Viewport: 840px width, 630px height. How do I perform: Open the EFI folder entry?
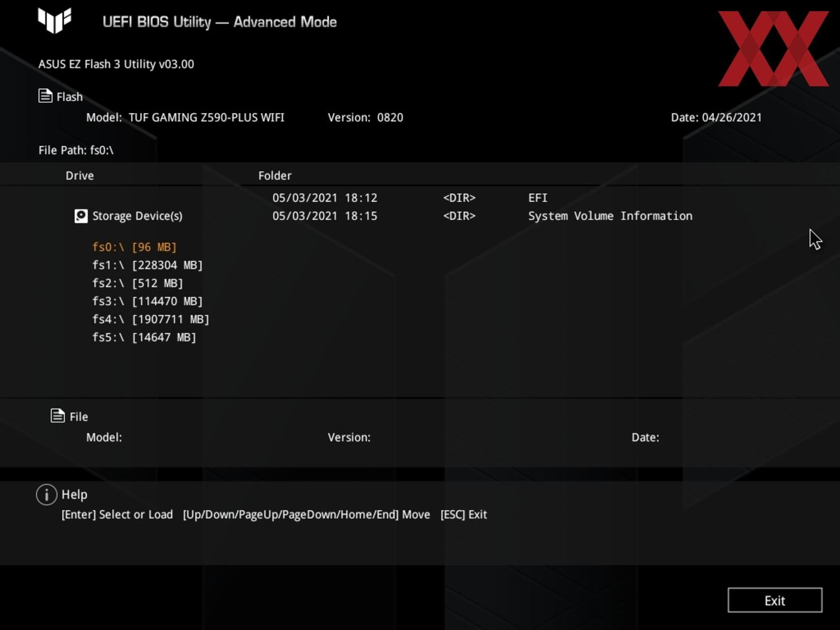click(538, 198)
